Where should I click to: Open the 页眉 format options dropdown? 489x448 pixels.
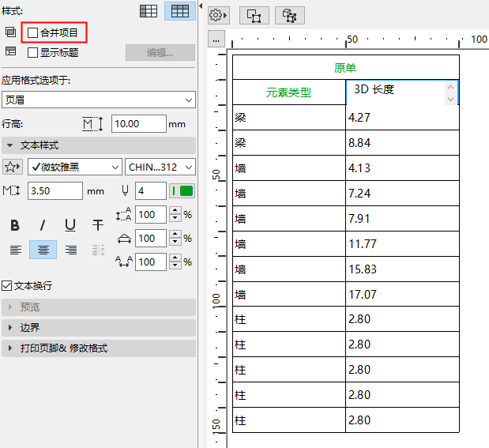99,100
